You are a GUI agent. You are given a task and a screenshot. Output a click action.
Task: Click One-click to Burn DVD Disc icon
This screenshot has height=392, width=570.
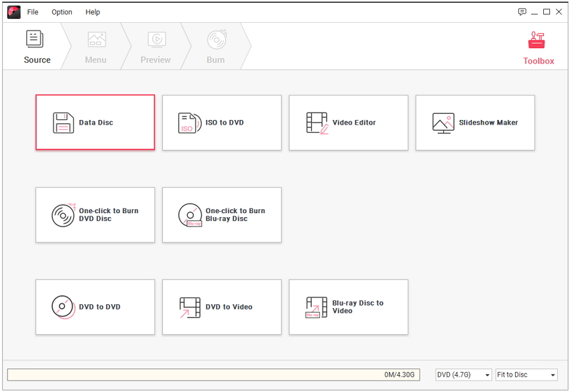pos(64,215)
